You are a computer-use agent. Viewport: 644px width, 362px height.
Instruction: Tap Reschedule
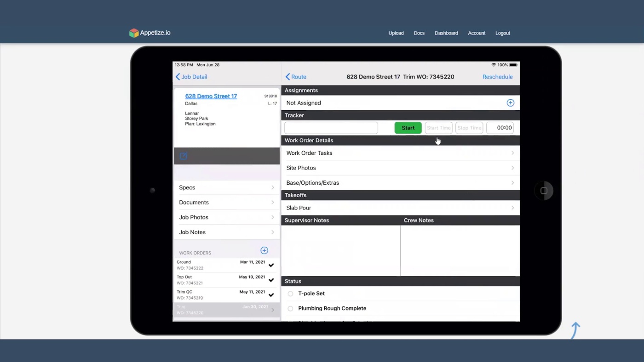tap(497, 77)
